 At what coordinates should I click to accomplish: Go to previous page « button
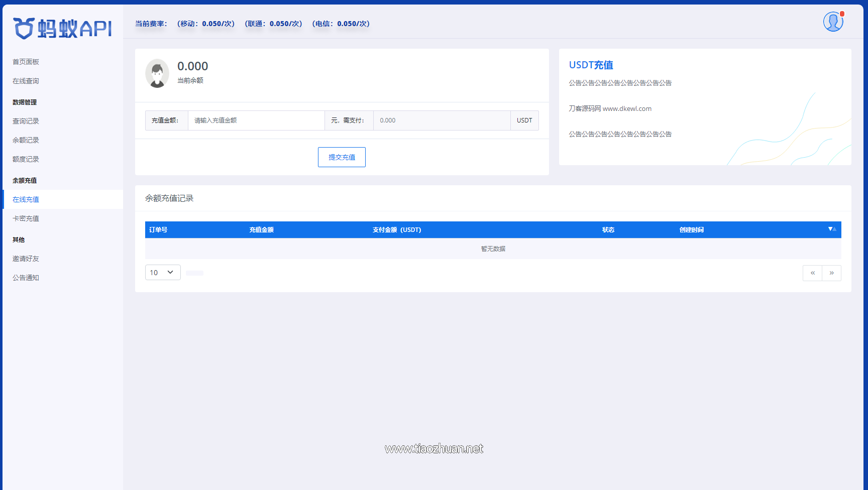point(812,273)
